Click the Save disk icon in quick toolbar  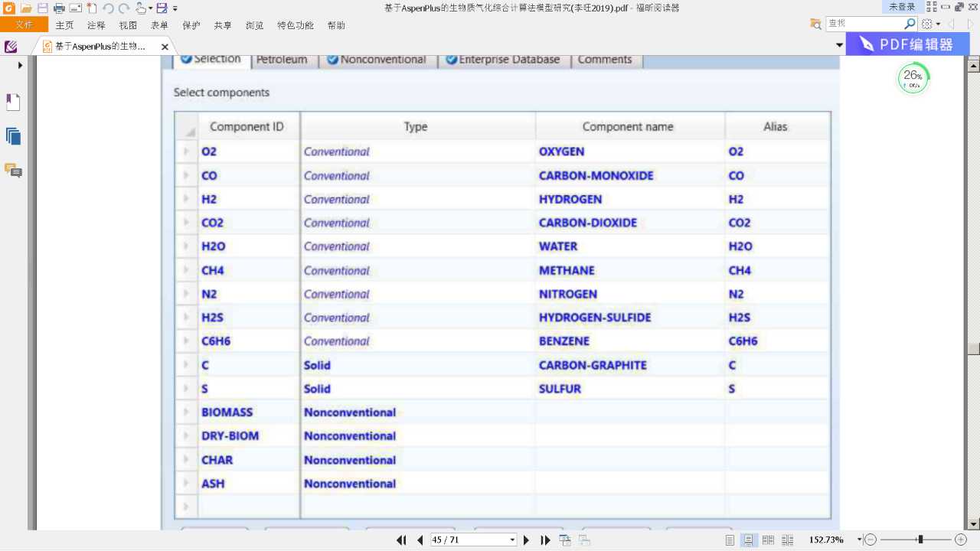[x=42, y=8]
